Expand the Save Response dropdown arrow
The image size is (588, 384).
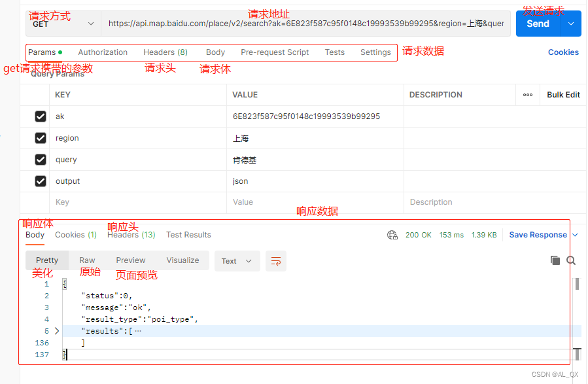(x=576, y=235)
